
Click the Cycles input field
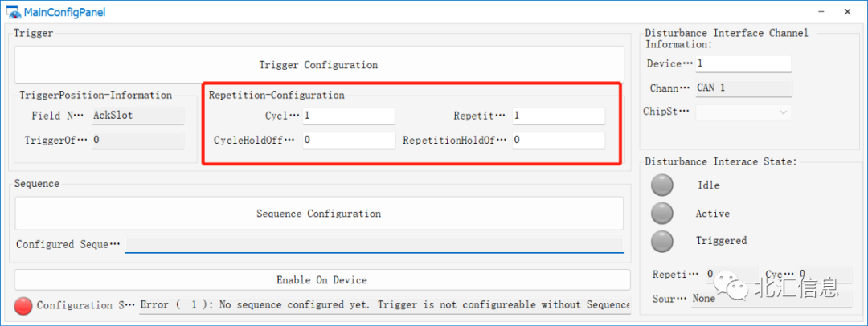pyautogui.click(x=348, y=116)
